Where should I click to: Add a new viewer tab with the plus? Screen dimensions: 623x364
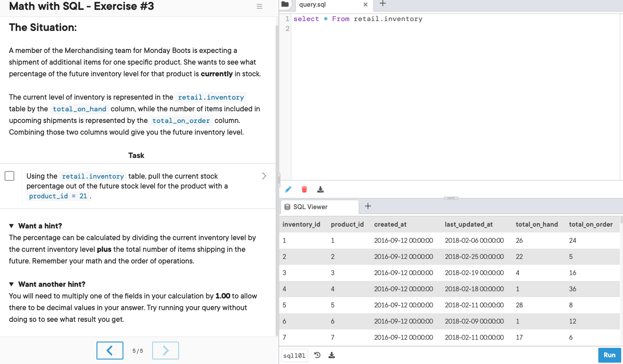pos(368,206)
